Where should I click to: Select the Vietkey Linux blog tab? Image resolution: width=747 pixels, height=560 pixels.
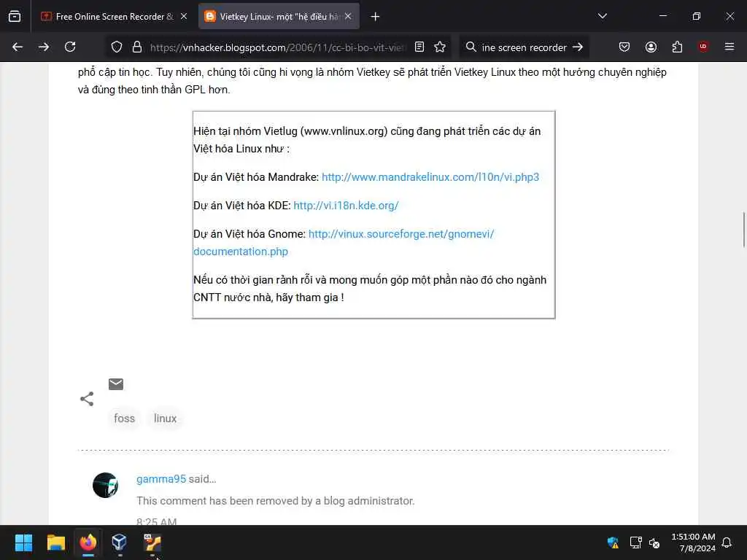[x=279, y=17]
